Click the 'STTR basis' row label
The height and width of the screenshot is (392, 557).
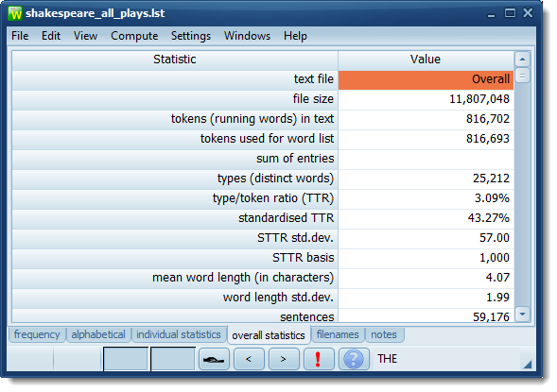(303, 258)
